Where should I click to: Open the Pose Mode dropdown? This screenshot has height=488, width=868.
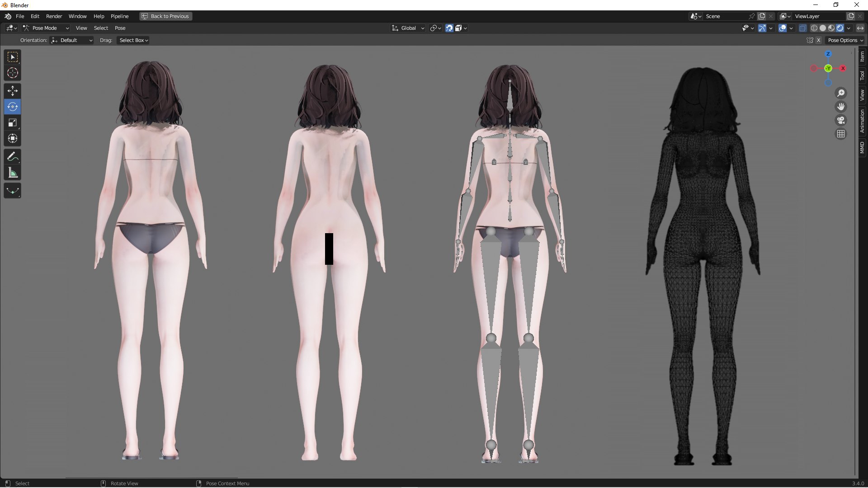[x=46, y=28]
